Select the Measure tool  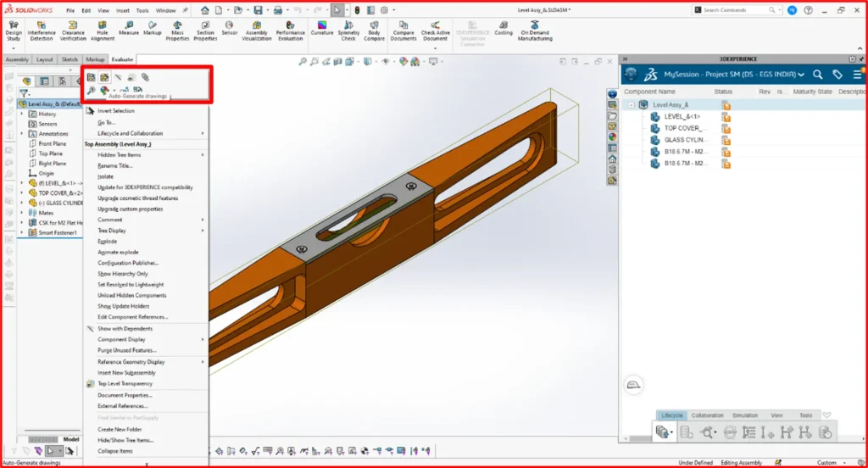pos(129,29)
